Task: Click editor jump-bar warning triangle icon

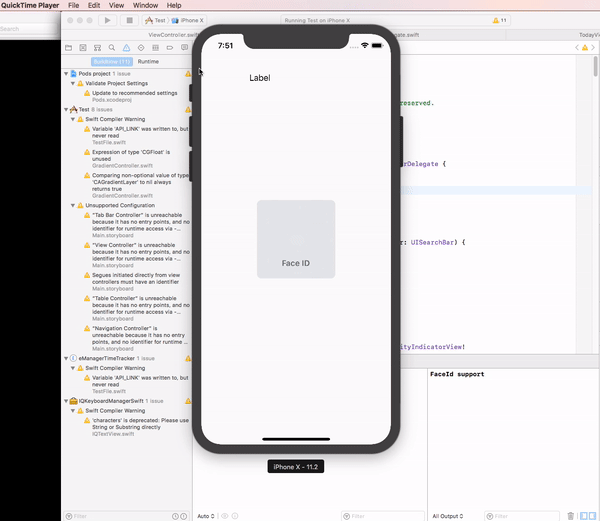Action: pos(585,48)
